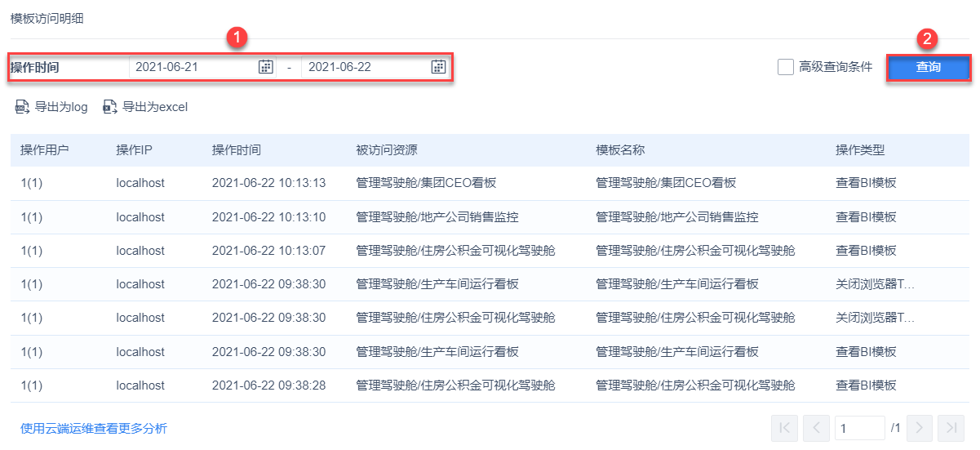
Task: Open 使用云端运维查看更多分析 link
Action: tap(94, 428)
